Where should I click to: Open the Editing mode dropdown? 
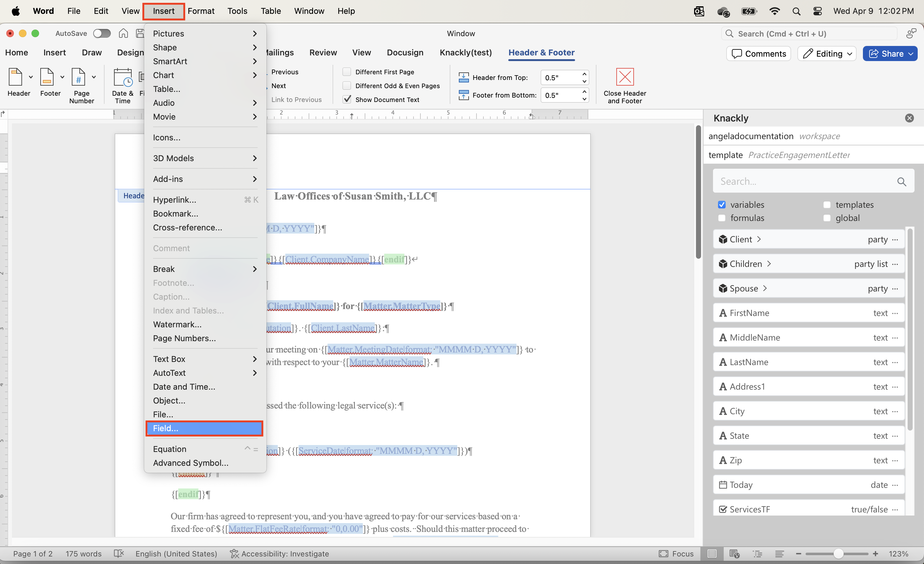click(827, 54)
